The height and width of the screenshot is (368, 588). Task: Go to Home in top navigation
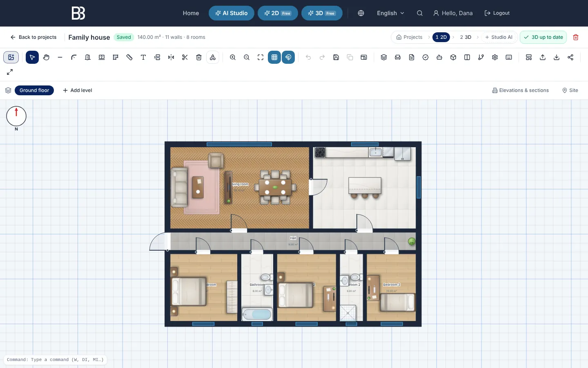191,13
